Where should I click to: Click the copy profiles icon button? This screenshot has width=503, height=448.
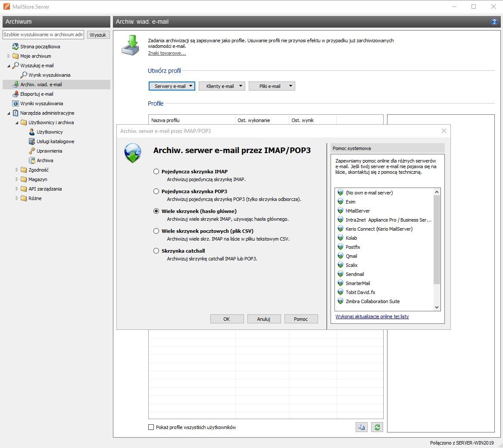pos(362,427)
